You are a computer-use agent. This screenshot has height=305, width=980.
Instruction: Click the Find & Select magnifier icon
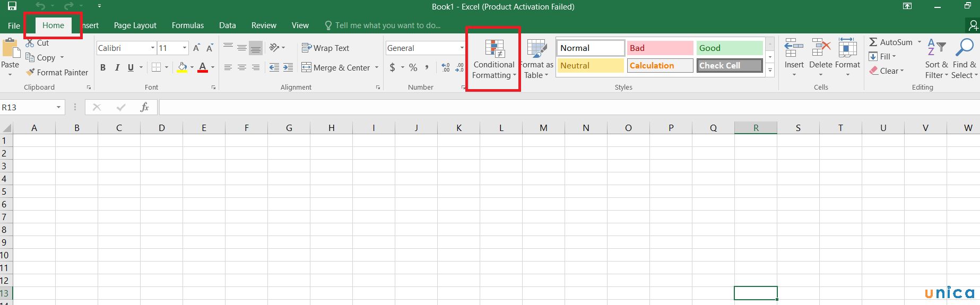[x=964, y=48]
